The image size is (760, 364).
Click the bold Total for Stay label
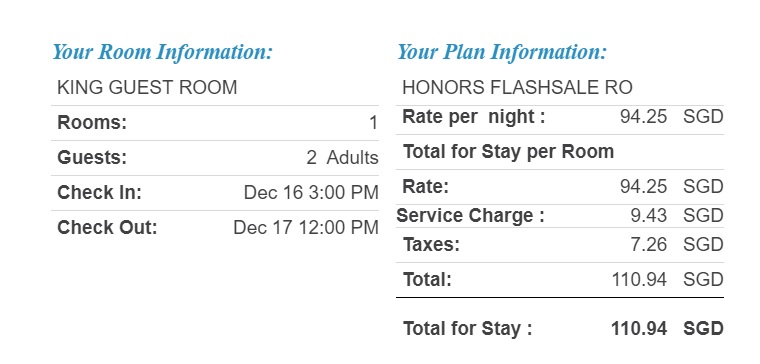pos(468,329)
